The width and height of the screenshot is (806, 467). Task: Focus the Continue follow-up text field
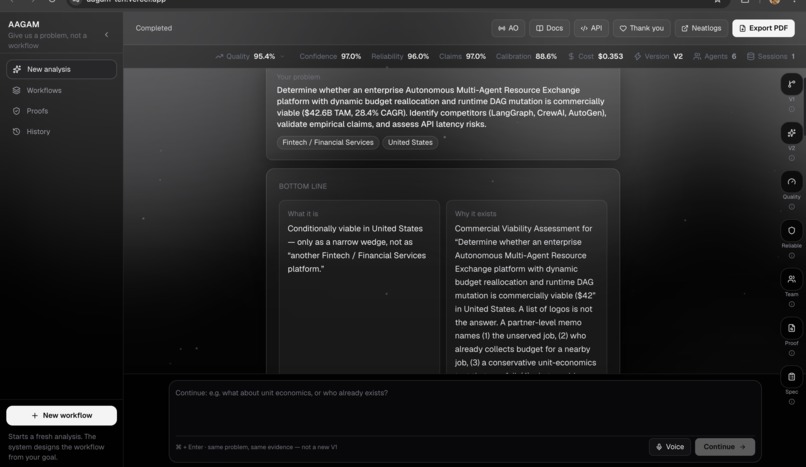coord(465,408)
